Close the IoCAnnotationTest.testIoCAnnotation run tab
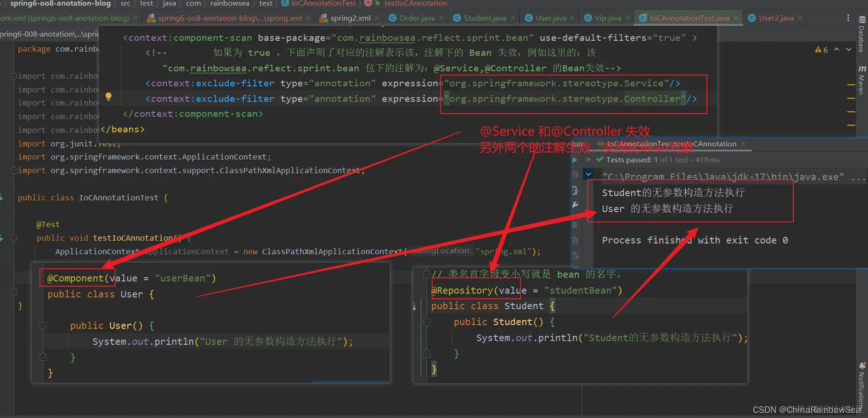The image size is (868, 418). 743,144
